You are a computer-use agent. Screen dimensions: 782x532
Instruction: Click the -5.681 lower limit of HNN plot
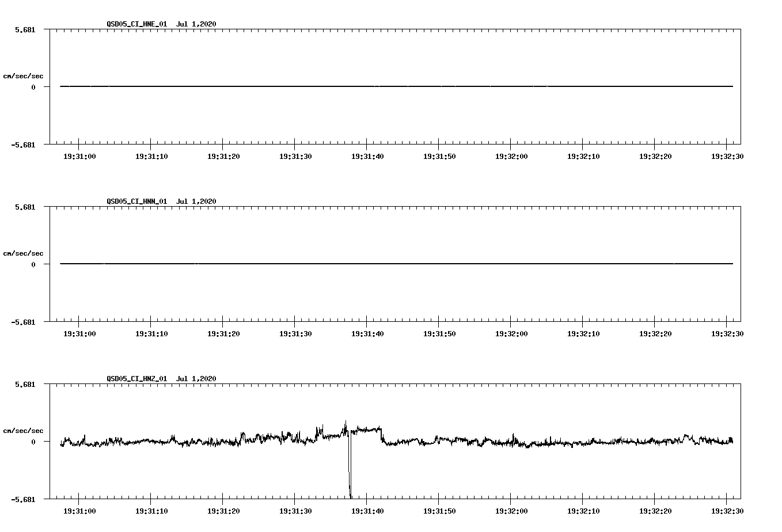point(23,322)
